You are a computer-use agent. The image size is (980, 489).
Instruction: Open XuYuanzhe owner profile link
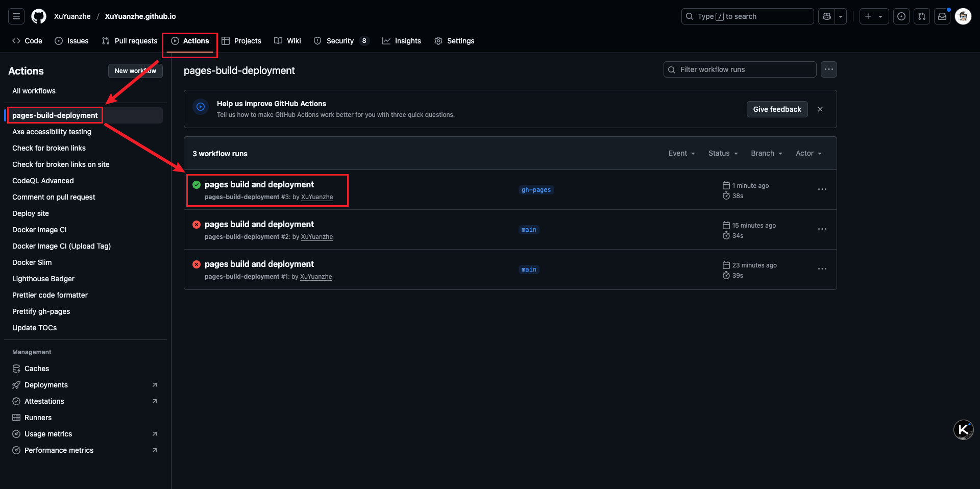(72, 16)
